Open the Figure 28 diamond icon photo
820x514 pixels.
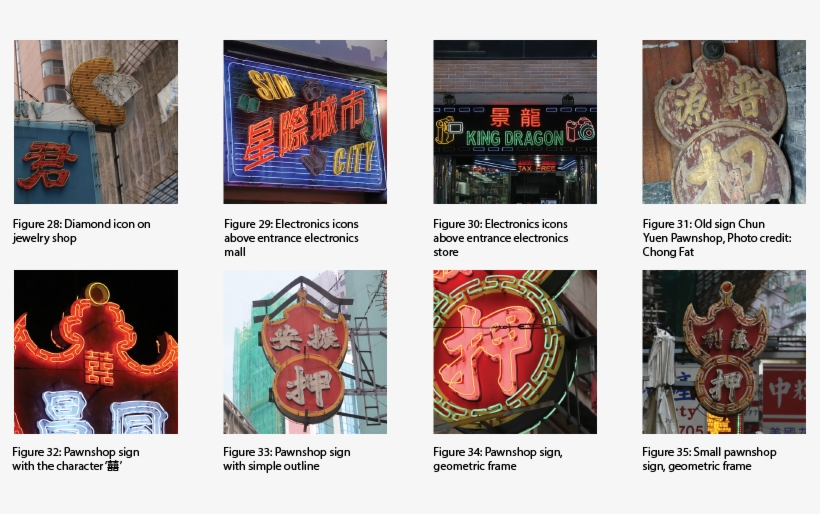[x=96, y=122]
